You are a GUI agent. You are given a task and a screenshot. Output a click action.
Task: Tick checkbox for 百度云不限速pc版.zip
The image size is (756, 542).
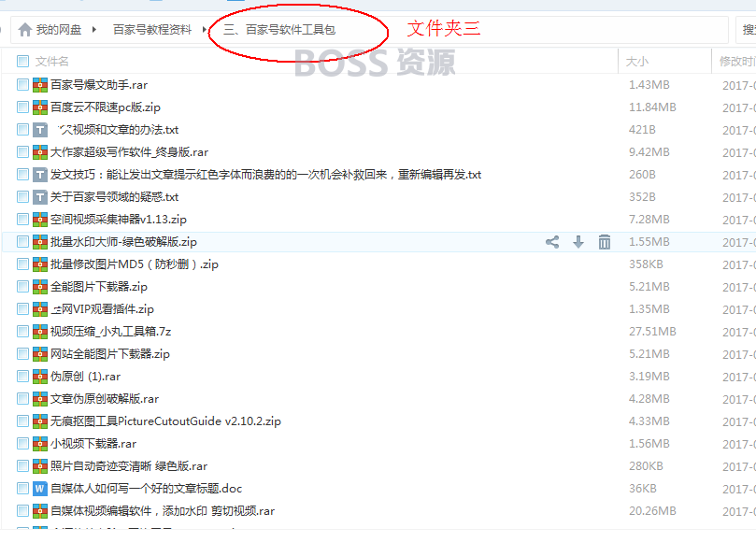pyautogui.click(x=22, y=107)
